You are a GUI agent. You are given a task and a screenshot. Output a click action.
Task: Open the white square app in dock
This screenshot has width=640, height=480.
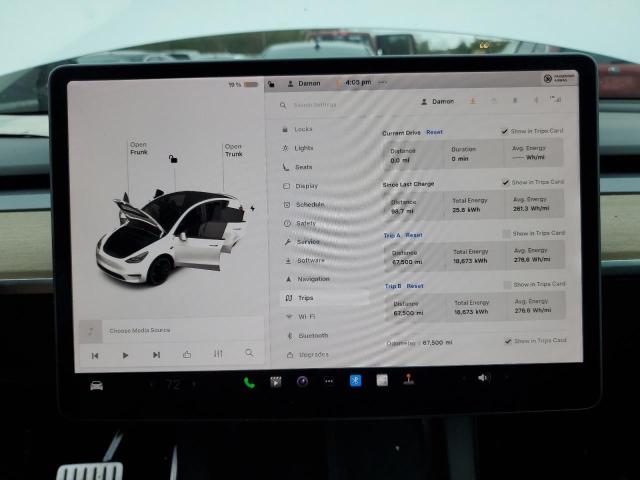point(382,380)
